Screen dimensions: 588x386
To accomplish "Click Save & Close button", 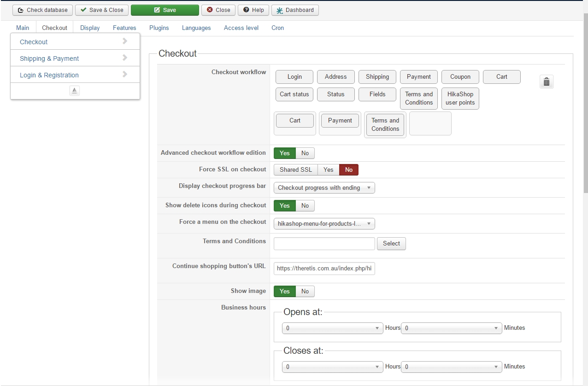I will pyautogui.click(x=101, y=10).
